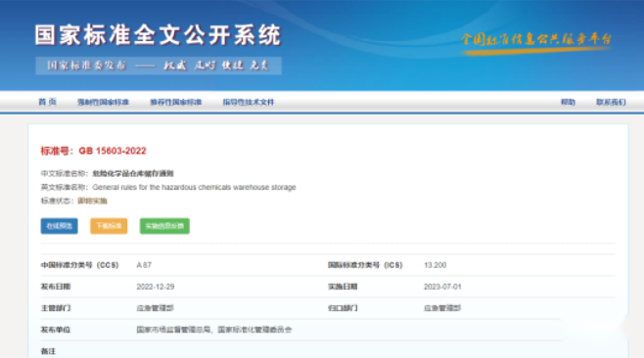
Task: Select Chinese standard name 危险化学品仓库储存通则
Action: pos(133,173)
